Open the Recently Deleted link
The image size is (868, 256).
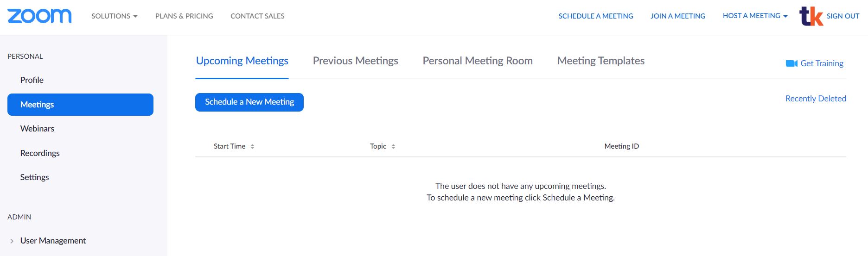pos(816,99)
